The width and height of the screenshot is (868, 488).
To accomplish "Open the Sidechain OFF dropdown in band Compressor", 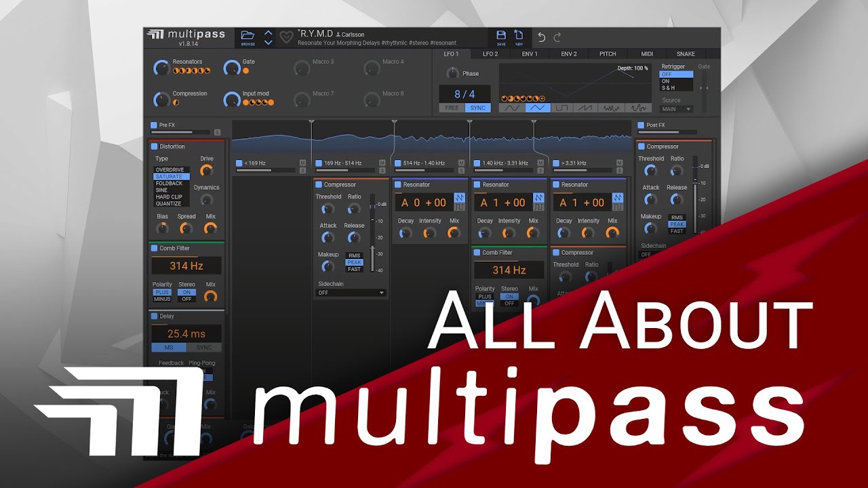I will (x=351, y=293).
